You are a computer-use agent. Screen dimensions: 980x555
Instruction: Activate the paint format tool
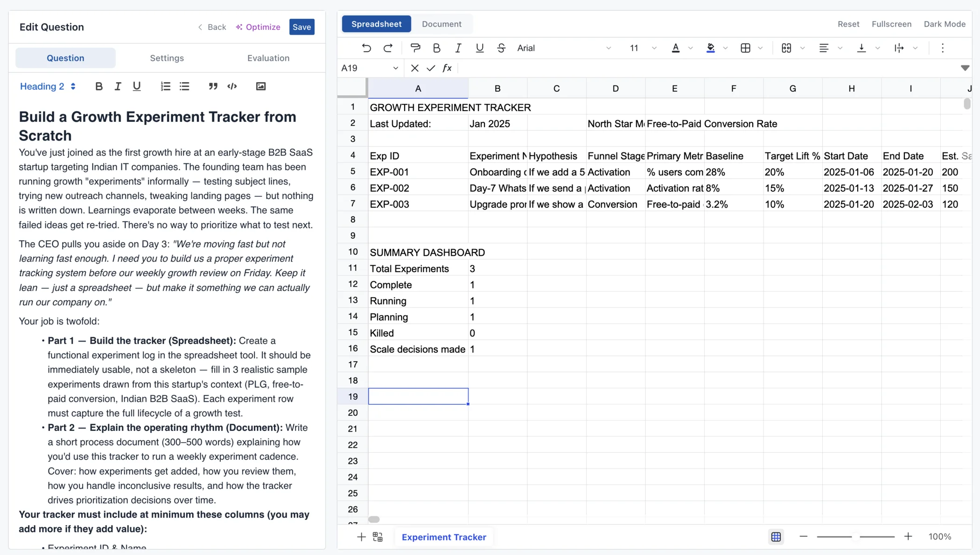415,48
